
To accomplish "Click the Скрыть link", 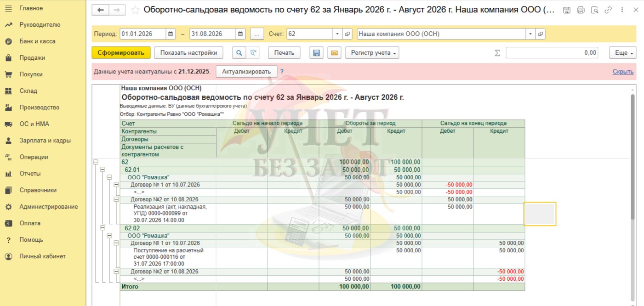I will click(623, 72).
